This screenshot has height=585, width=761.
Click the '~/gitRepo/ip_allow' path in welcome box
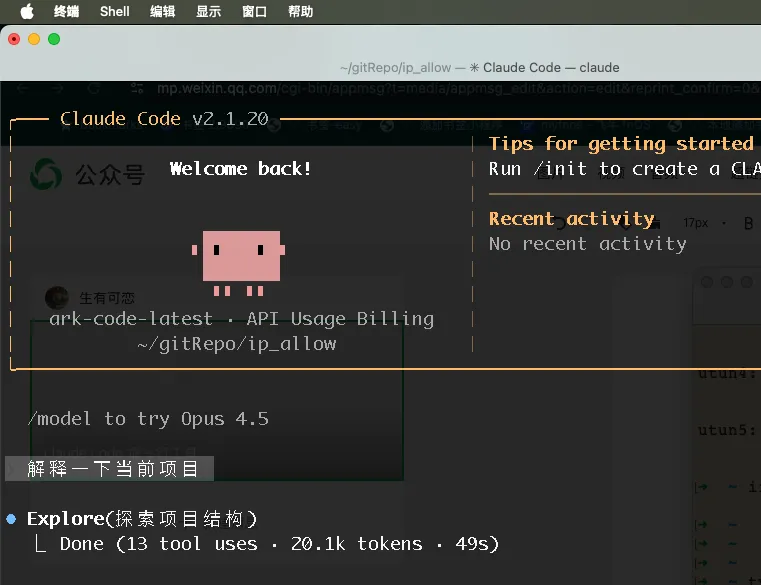[x=237, y=344]
